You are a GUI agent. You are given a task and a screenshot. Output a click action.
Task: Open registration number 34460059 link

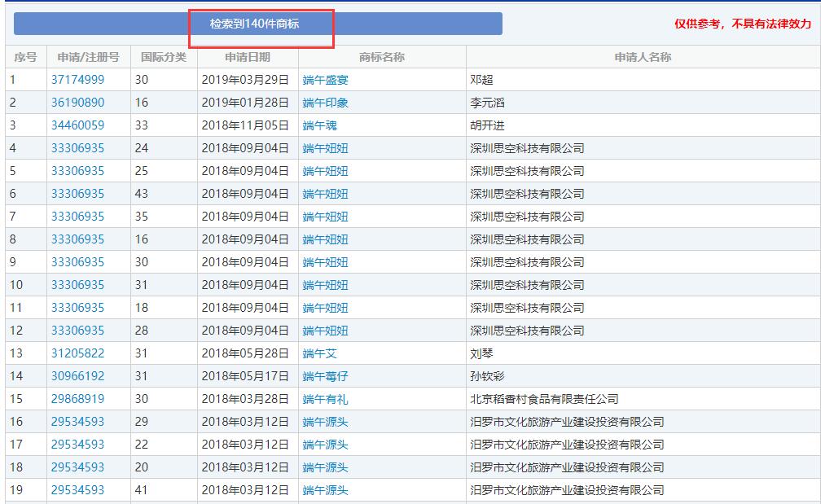point(77,125)
